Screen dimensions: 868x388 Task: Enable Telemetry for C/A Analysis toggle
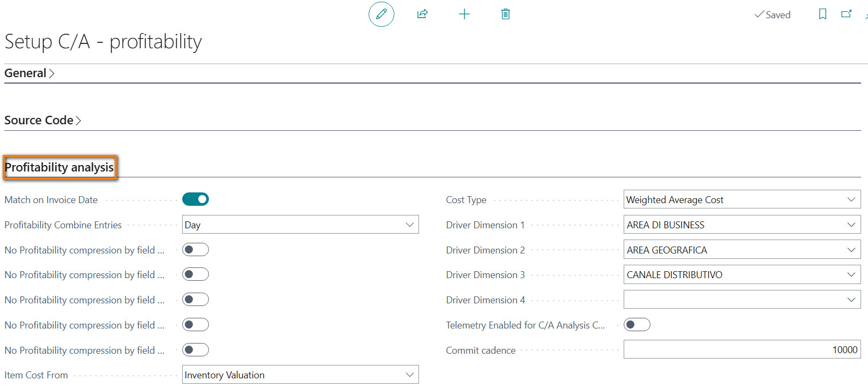637,325
